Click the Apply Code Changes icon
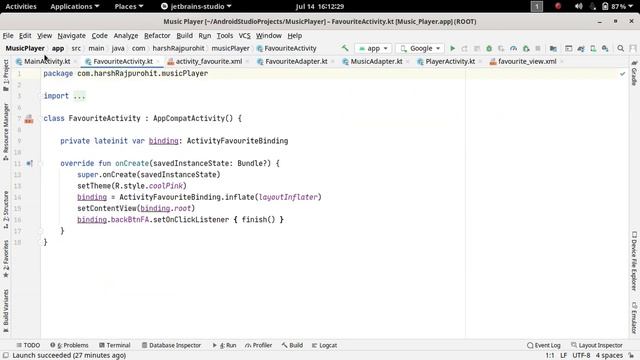 (x=477, y=48)
